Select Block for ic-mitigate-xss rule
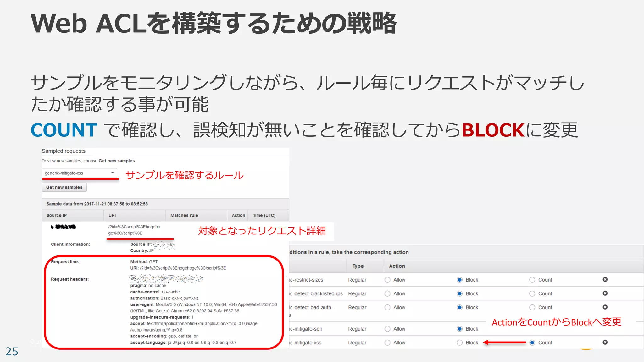The height and width of the screenshot is (362, 644). pos(460,343)
